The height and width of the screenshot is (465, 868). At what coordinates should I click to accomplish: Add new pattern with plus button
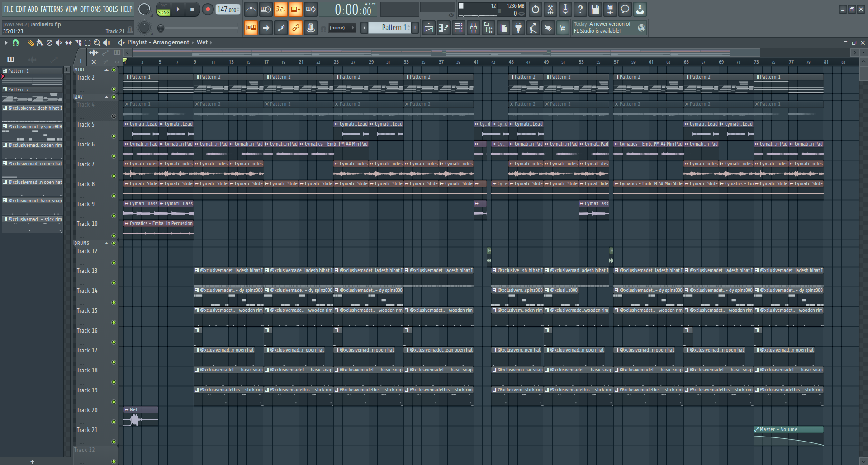pos(415,28)
